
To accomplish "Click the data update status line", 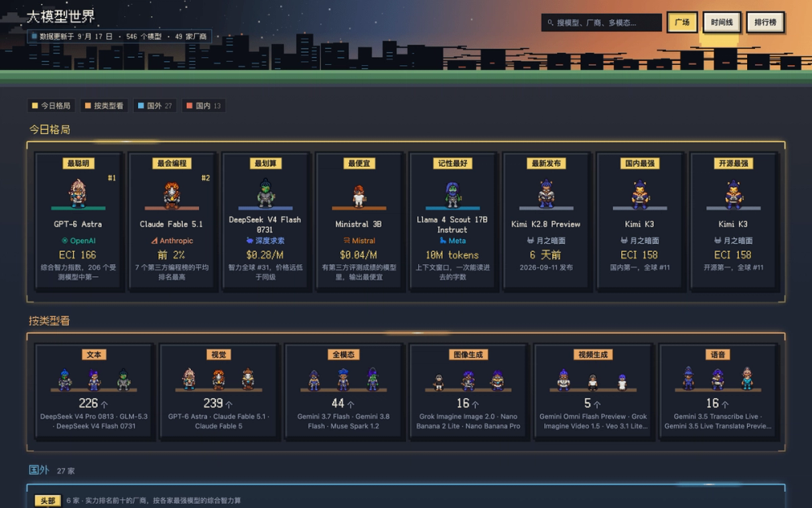I will click(x=119, y=37).
